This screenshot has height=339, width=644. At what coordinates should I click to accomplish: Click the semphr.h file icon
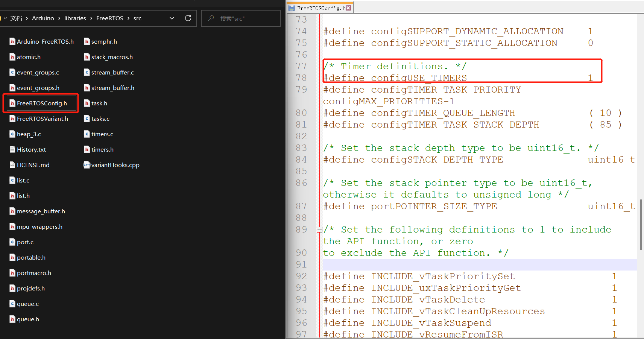pyautogui.click(x=87, y=41)
